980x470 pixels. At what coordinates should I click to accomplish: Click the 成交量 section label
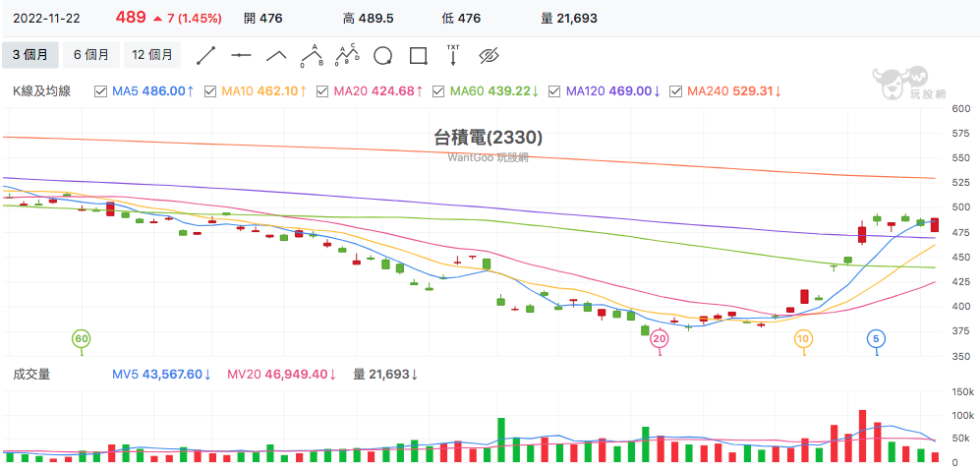pyautogui.click(x=31, y=375)
